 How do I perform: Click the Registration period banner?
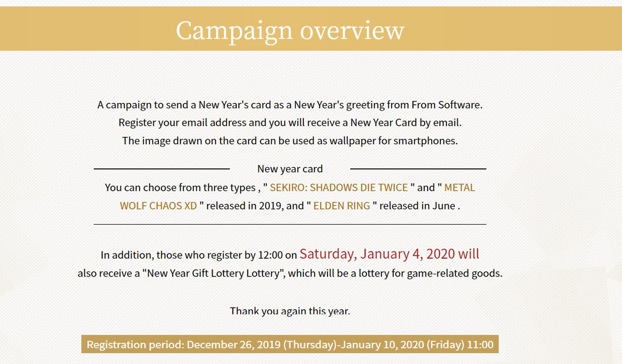tap(290, 345)
